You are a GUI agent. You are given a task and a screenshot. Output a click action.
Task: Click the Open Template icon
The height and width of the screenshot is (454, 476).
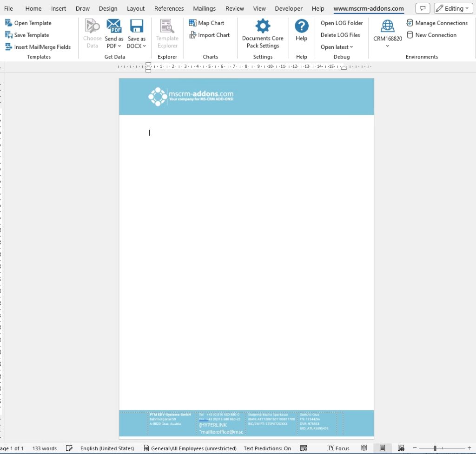[x=8, y=23]
